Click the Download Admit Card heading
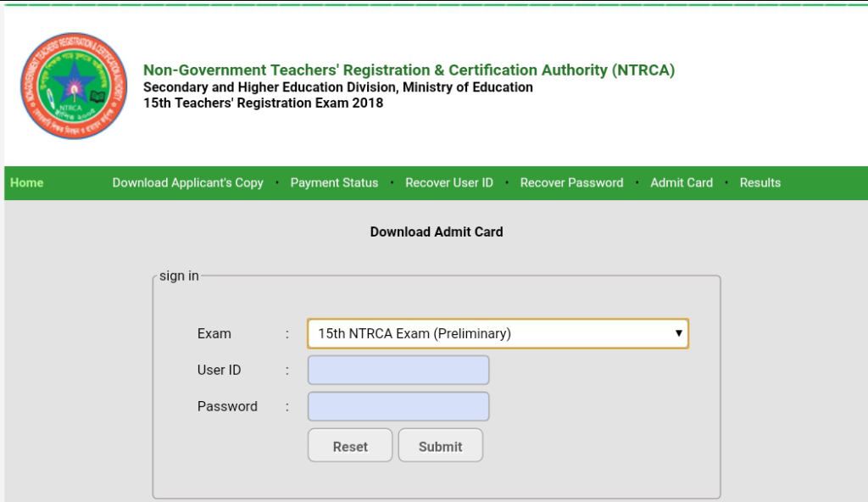 pyautogui.click(x=437, y=231)
